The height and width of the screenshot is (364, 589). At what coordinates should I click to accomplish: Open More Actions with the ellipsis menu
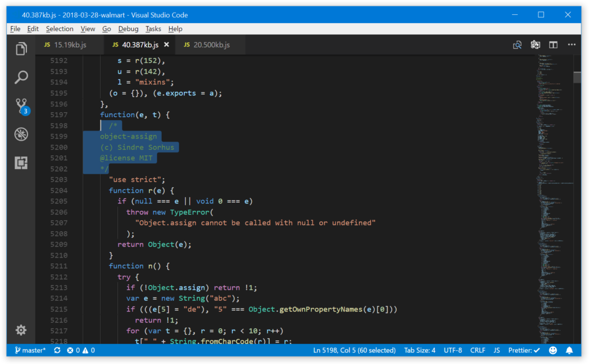coord(572,44)
